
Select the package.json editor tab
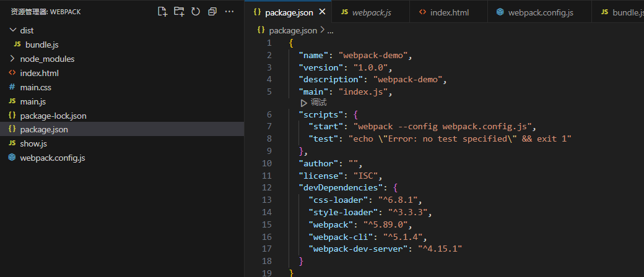tap(289, 12)
